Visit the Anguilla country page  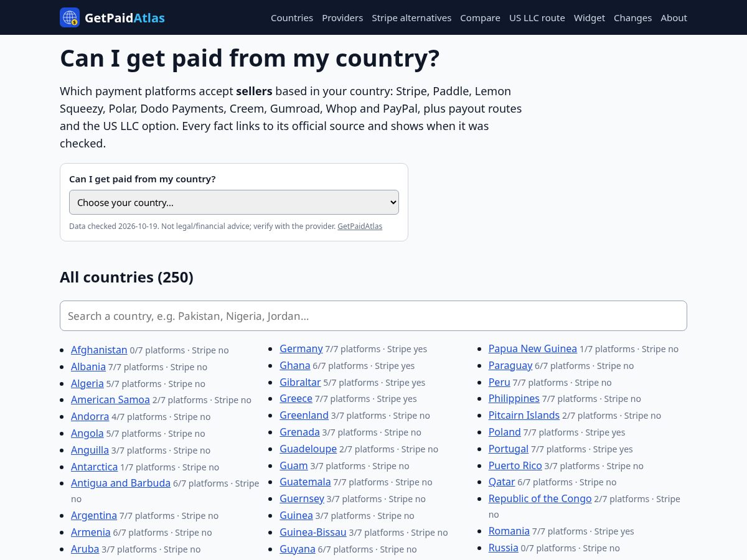tap(90, 450)
